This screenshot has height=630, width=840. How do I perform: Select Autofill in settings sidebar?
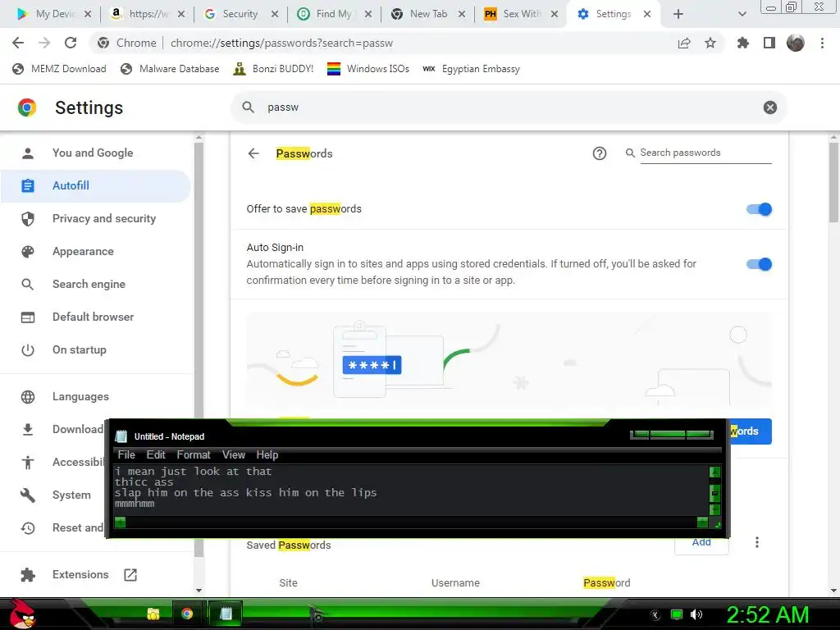coord(97,186)
